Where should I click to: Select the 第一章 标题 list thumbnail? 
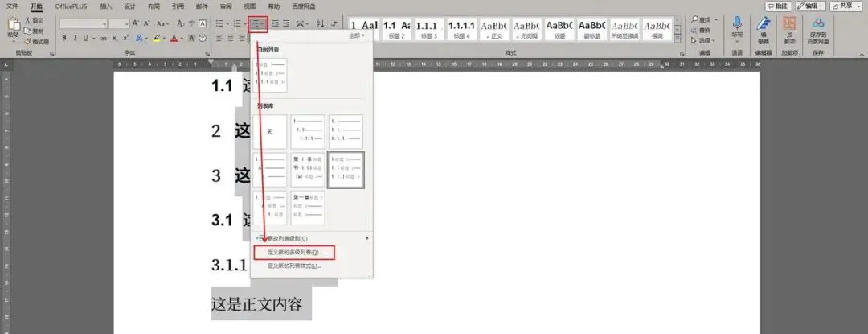308,208
